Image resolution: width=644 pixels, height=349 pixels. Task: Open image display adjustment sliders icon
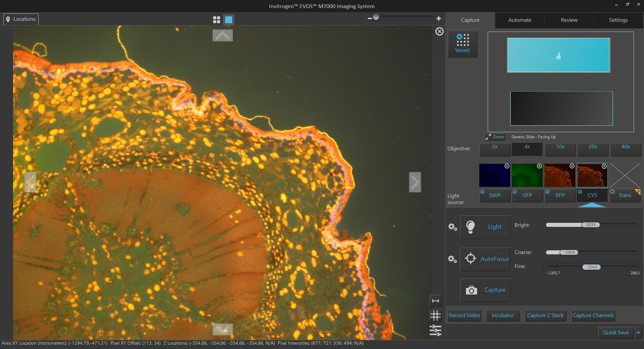[x=435, y=330]
